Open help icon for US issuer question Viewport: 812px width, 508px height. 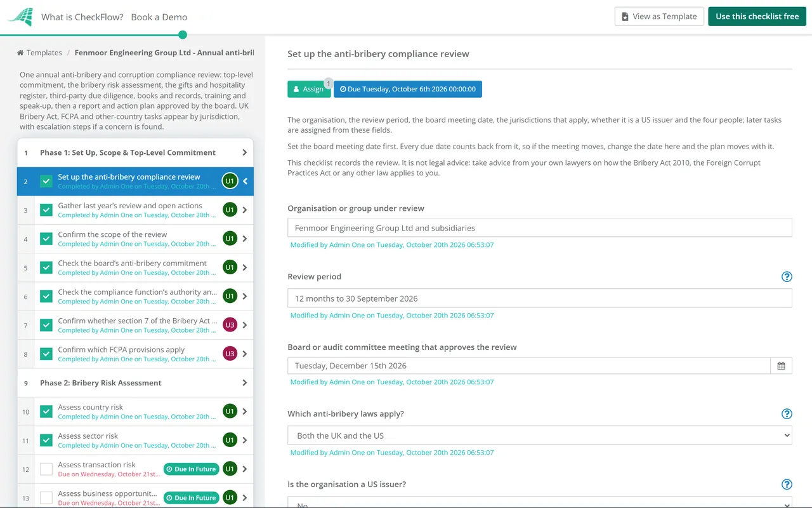coord(787,485)
